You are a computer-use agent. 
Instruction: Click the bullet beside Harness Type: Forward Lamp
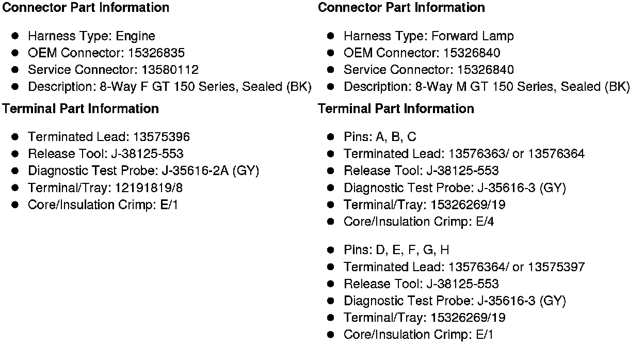(331, 36)
